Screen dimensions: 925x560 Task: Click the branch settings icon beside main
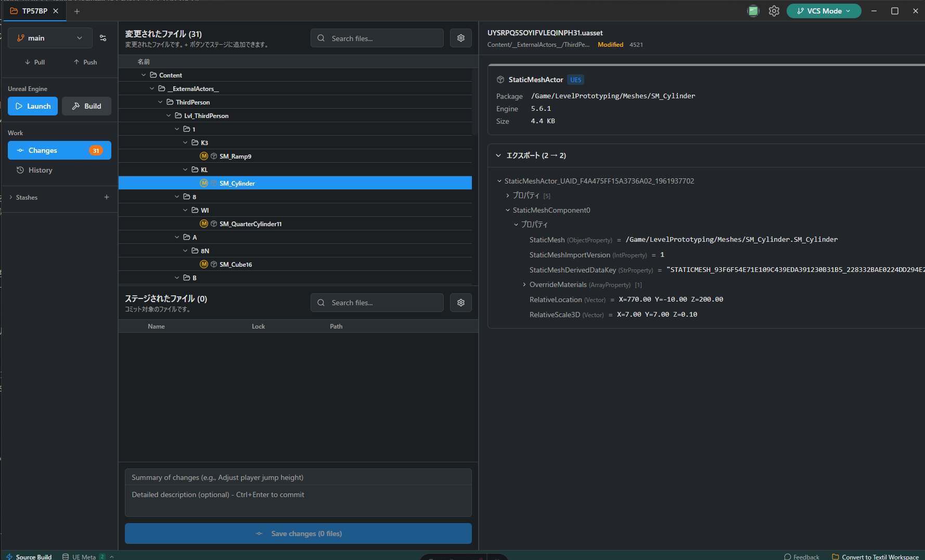pos(103,38)
